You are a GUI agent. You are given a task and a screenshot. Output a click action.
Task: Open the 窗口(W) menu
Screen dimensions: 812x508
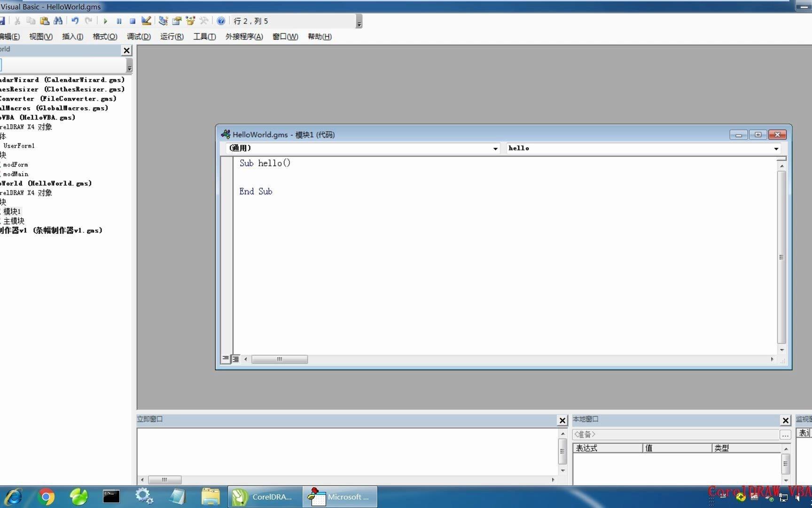point(285,37)
